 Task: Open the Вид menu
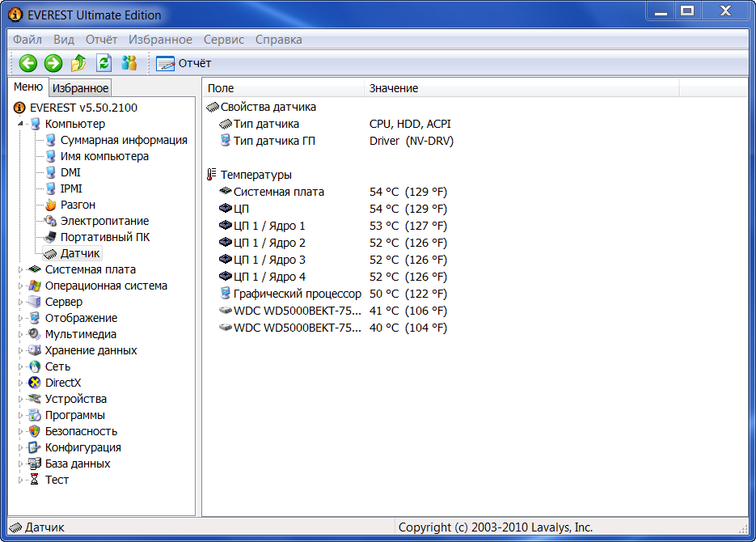click(x=64, y=40)
